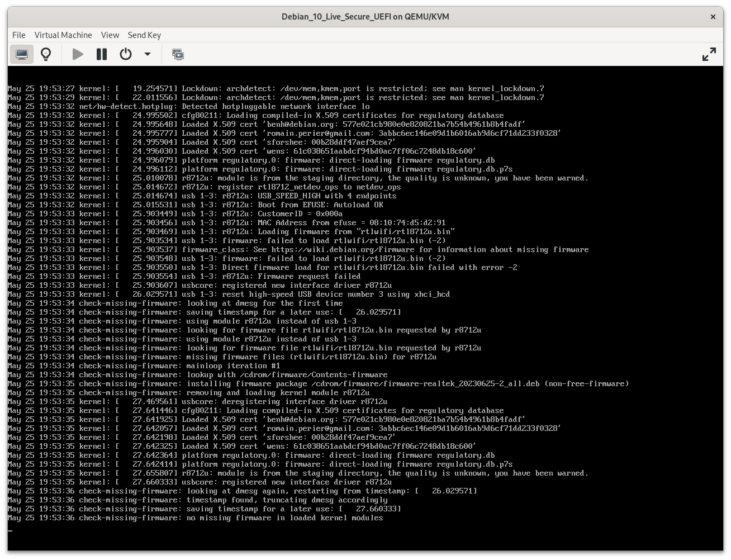Open the View menu
The height and width of the screenshot is (560, 731).
coord(110,35)
